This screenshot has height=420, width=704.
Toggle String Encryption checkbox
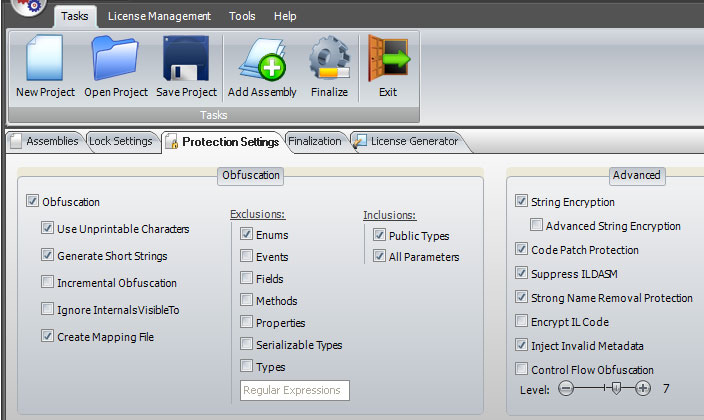(x=521, y=200)
